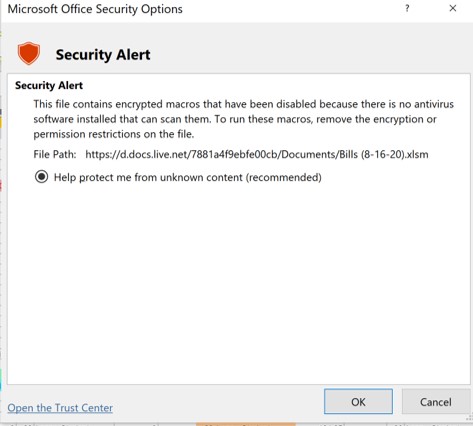This screenshot has width=473, height=426.
Task: Click the gray header band beside shield
Action: pos(300,53)
